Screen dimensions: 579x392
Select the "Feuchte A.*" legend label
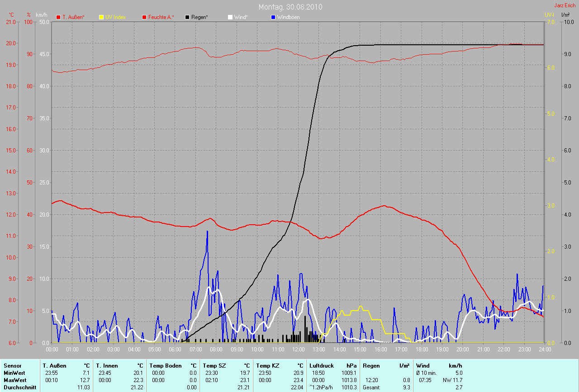tap(161, 17)
